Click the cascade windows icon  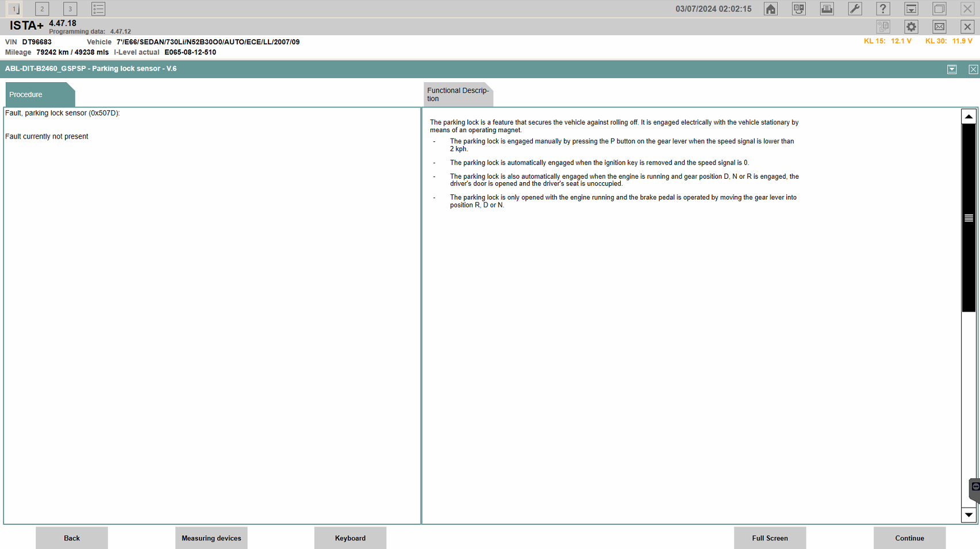tap(940, 9)
